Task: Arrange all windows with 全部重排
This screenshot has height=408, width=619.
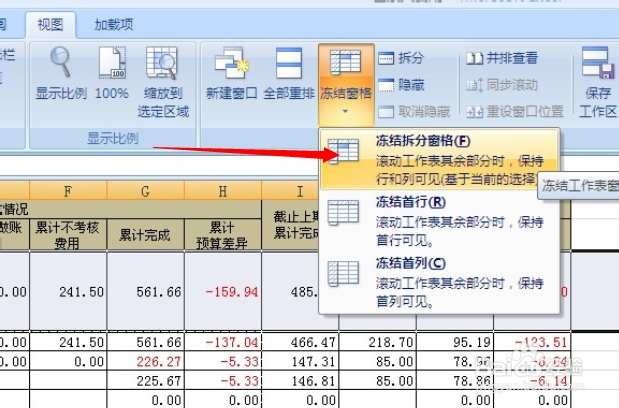Action: [289, 73]
